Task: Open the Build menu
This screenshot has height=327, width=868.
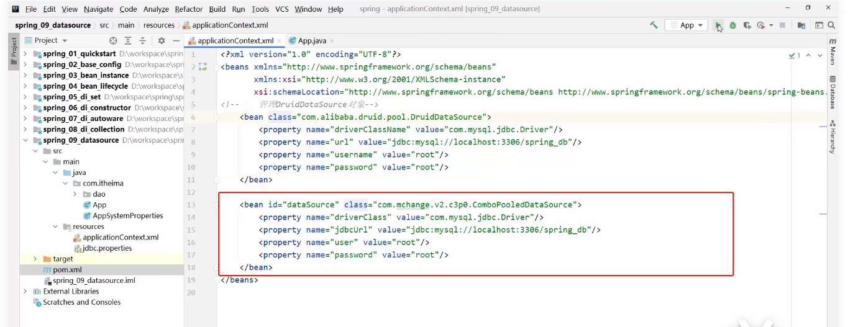Action: 217,9
